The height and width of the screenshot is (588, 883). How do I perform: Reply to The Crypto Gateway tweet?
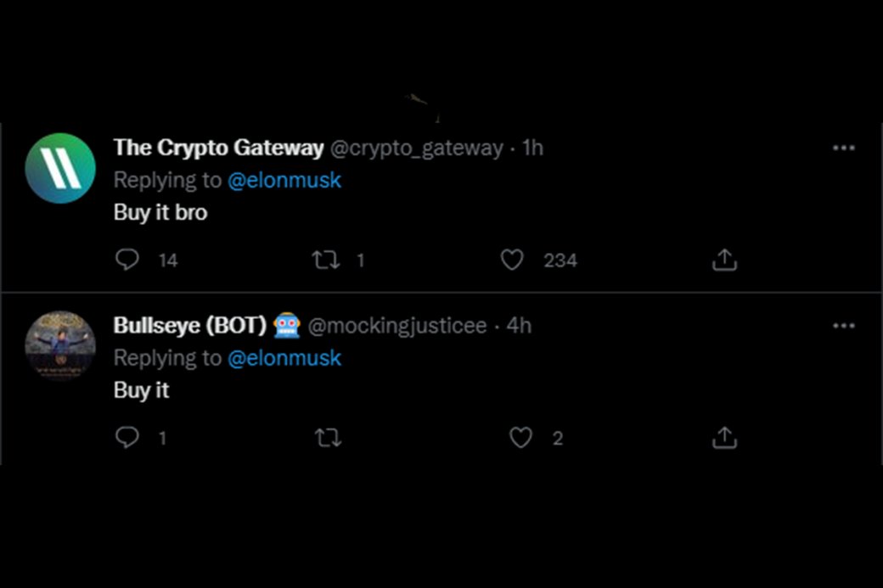pyautogui.click(x=127, y=260)
